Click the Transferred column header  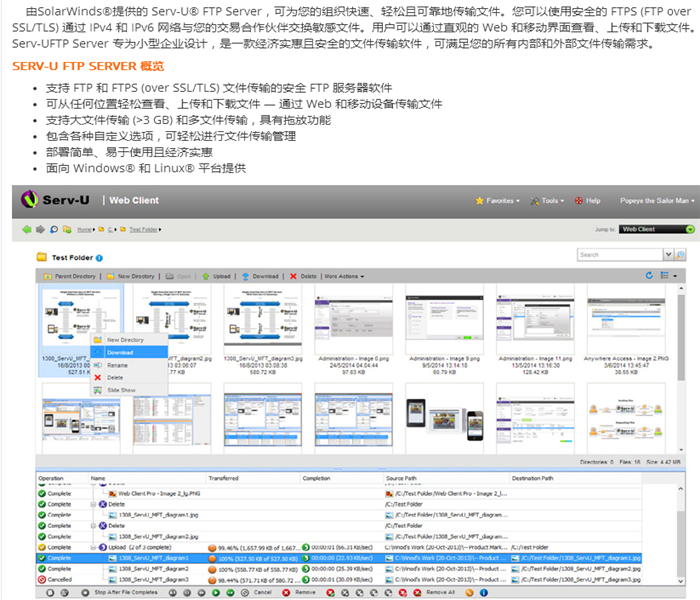click(x=253, y=478)
